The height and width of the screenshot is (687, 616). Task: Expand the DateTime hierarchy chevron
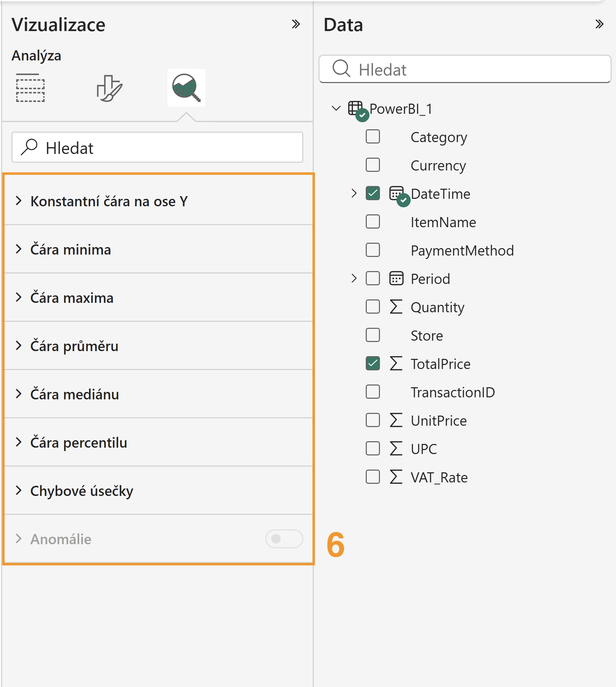click(x=354, y=193)
